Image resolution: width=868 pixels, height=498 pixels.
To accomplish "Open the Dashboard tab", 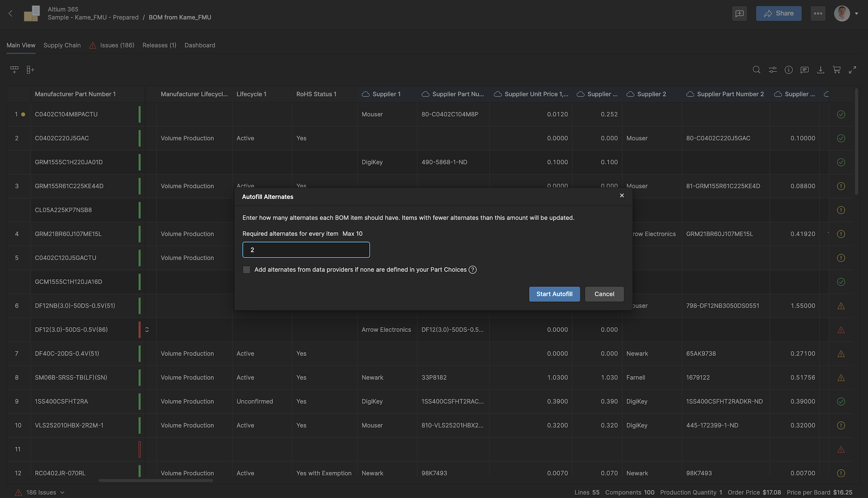I will [199, 45].
